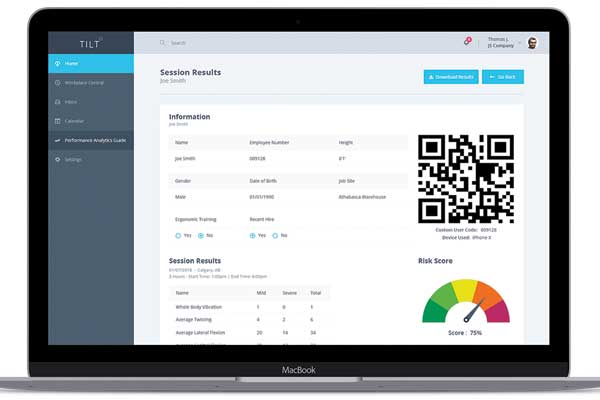Click the Settings gear icon in the sidebar
This screenshot has width=600, height=400.
tap(57, 159)
